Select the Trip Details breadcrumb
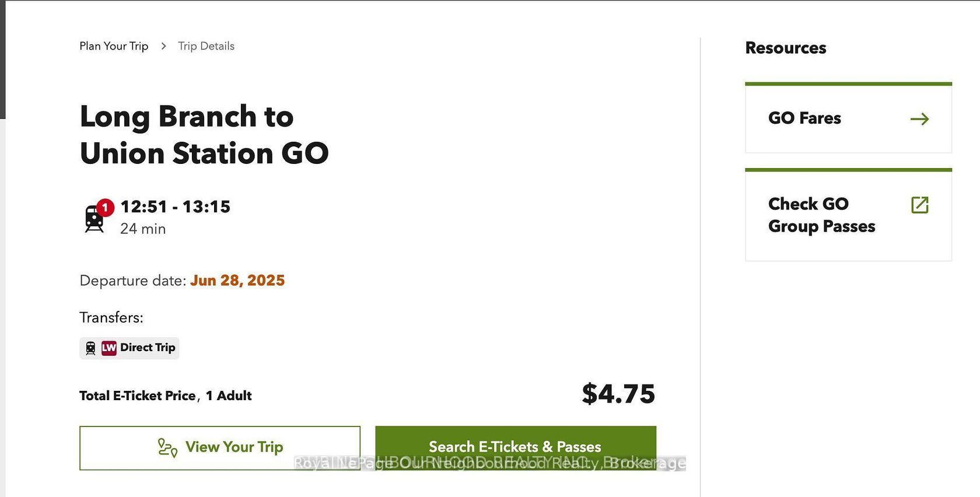 pyautogui.click(x=206, y=46)
